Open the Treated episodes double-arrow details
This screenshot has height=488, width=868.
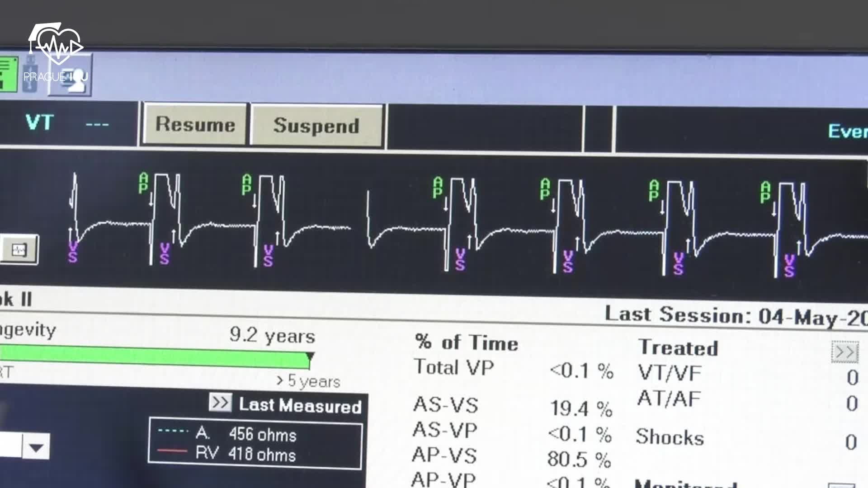point(844,352)
